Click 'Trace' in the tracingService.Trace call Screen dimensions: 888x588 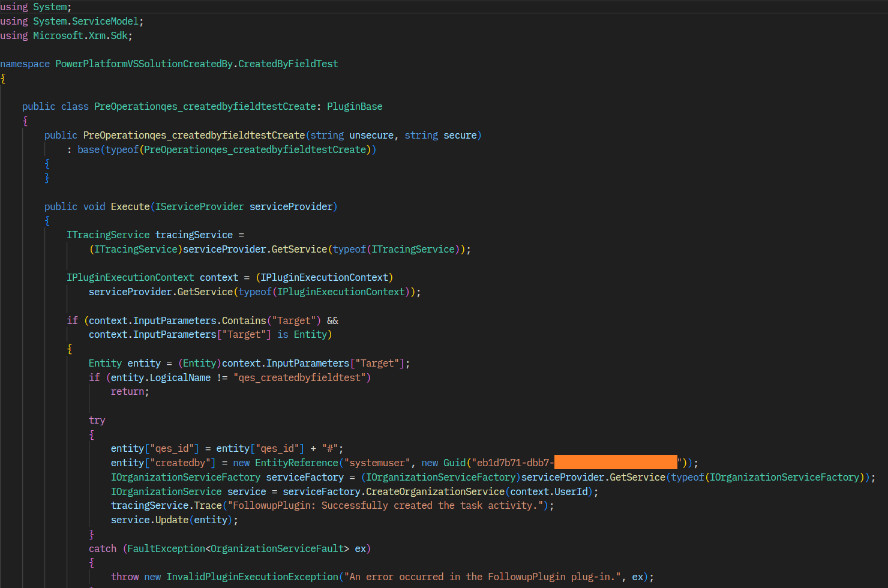pyautogui.click(x=208, y=506)
